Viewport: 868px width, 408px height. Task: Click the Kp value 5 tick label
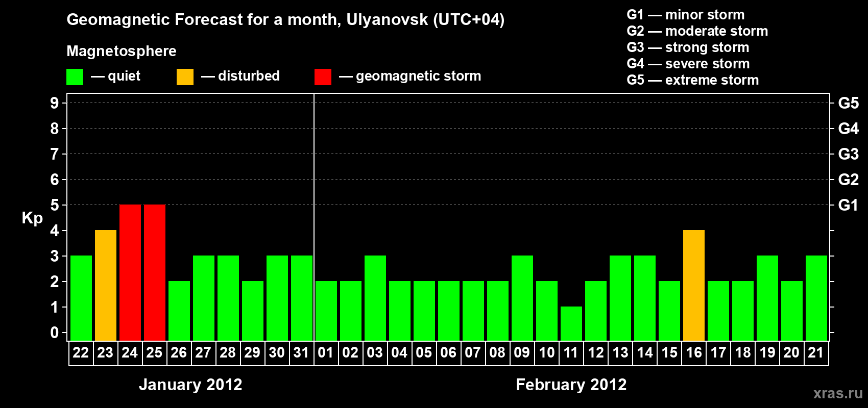click(x=55, y=205)
